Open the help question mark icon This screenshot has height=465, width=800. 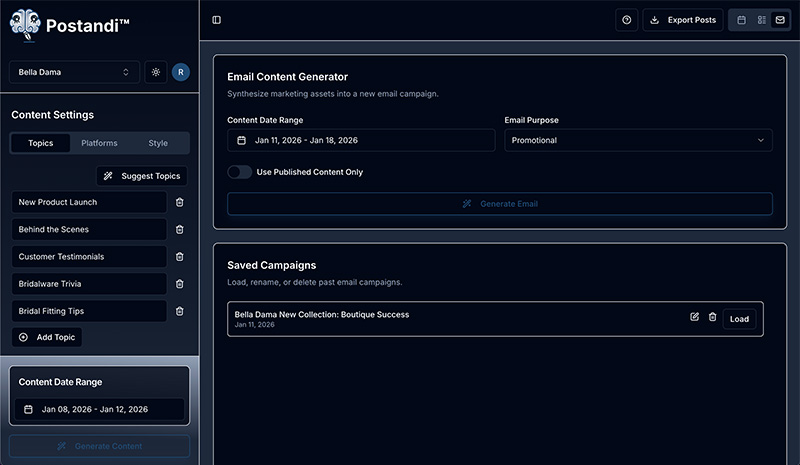(627, 20)
